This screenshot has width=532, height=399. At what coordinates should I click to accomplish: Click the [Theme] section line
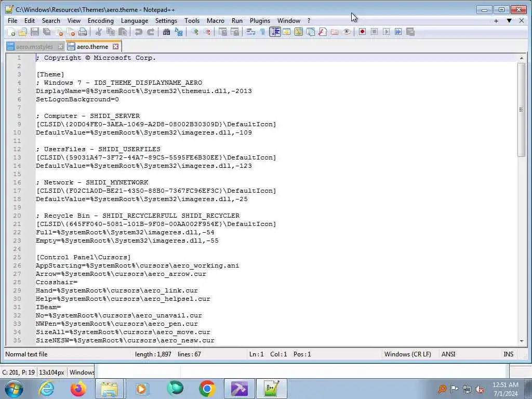click(50, 74)
